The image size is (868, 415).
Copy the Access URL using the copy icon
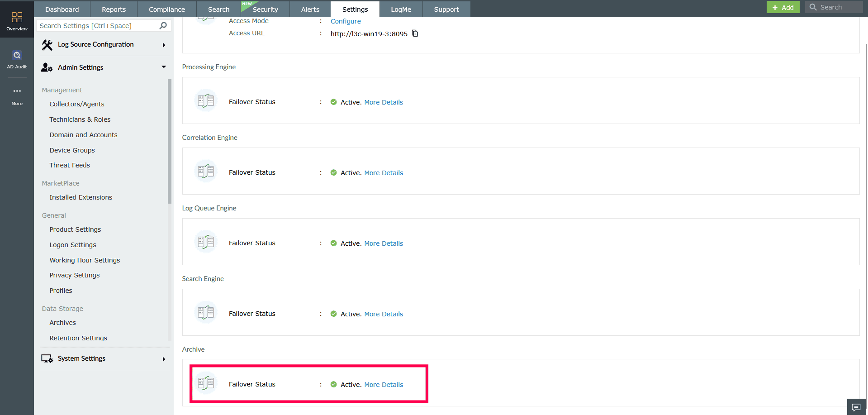pos(415,33)
